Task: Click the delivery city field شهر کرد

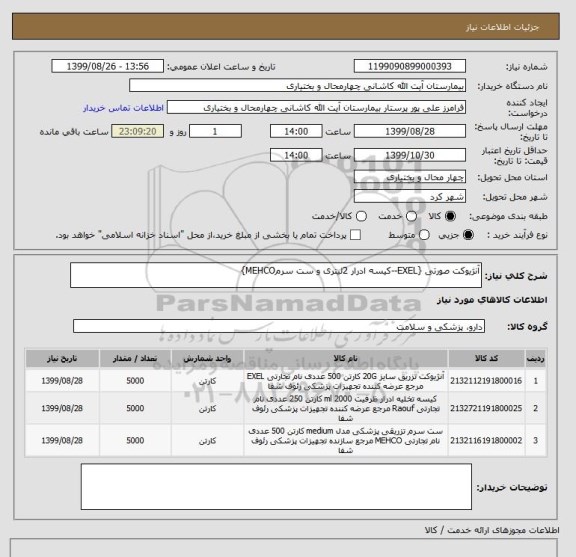Action: click(x=410, y=197)
